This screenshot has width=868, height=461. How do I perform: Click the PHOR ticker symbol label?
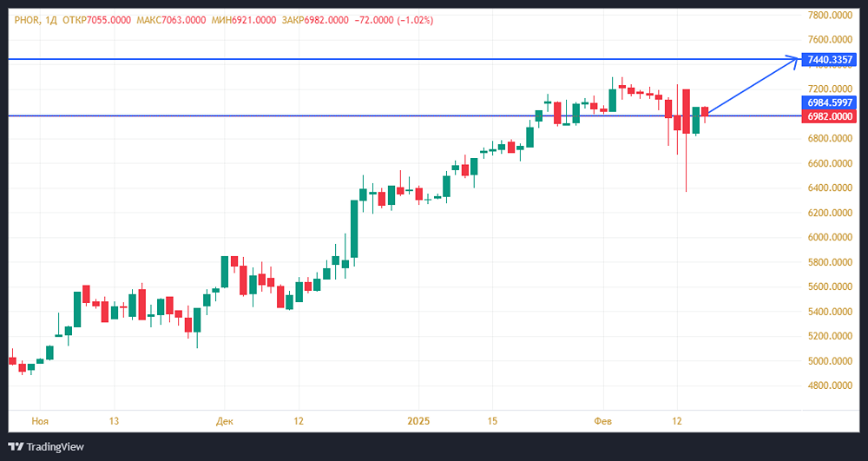tap(23, 19)
